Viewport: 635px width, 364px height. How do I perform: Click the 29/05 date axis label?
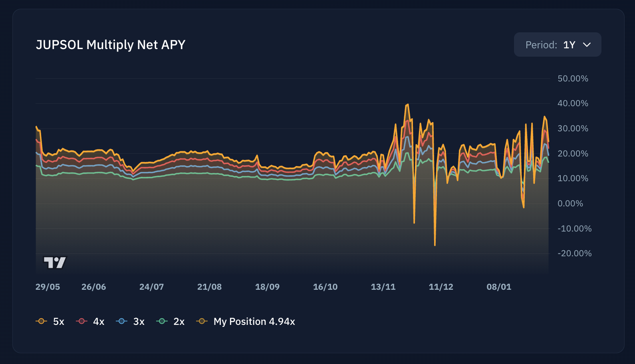pos(48,287)
